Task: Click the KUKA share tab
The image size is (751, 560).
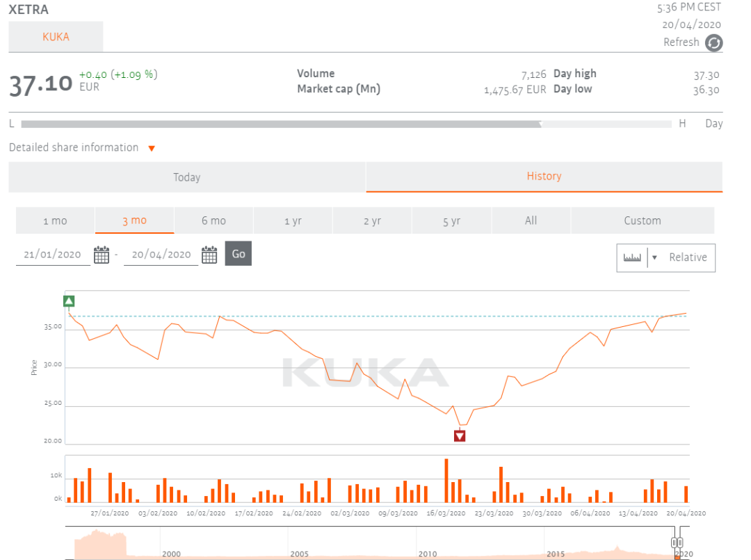Action: 56,37
